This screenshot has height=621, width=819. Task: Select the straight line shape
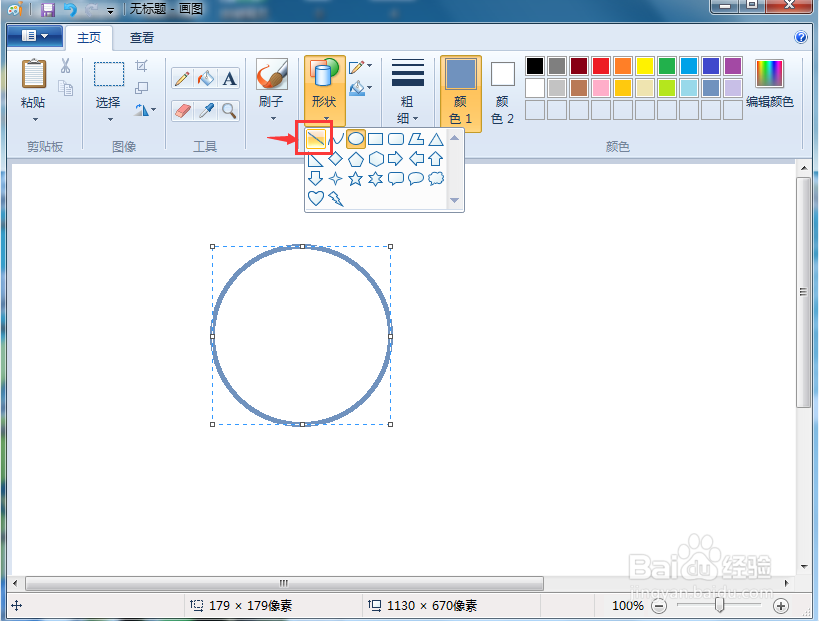point(315,139)
